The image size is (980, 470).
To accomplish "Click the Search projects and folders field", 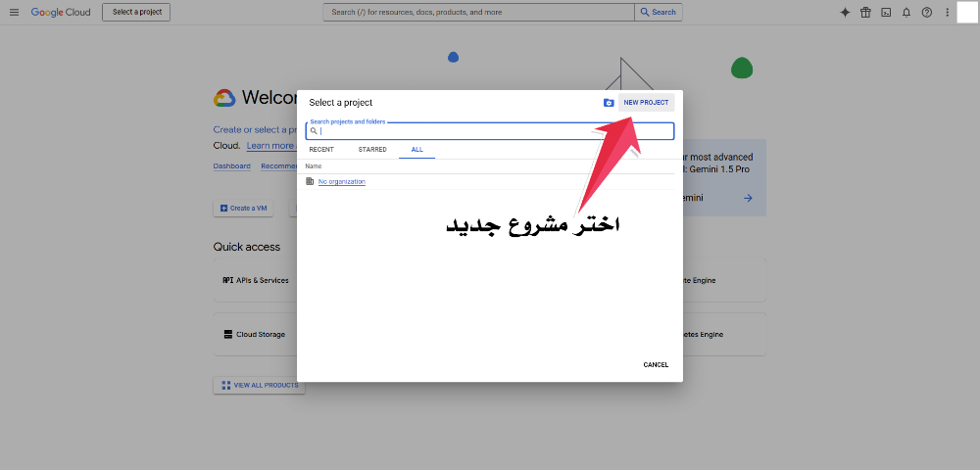I will point(490,131).
